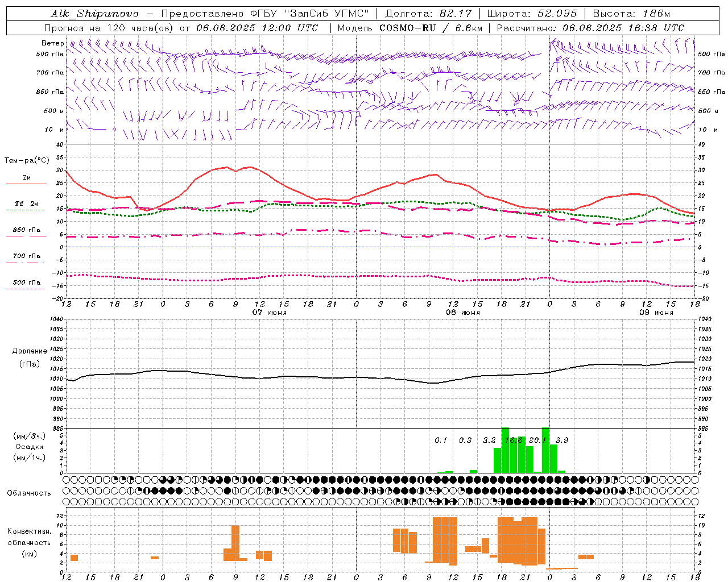The image size is (728, 582).
Task: Click the Облачность cloud cover label
Action: coord(29,493)
